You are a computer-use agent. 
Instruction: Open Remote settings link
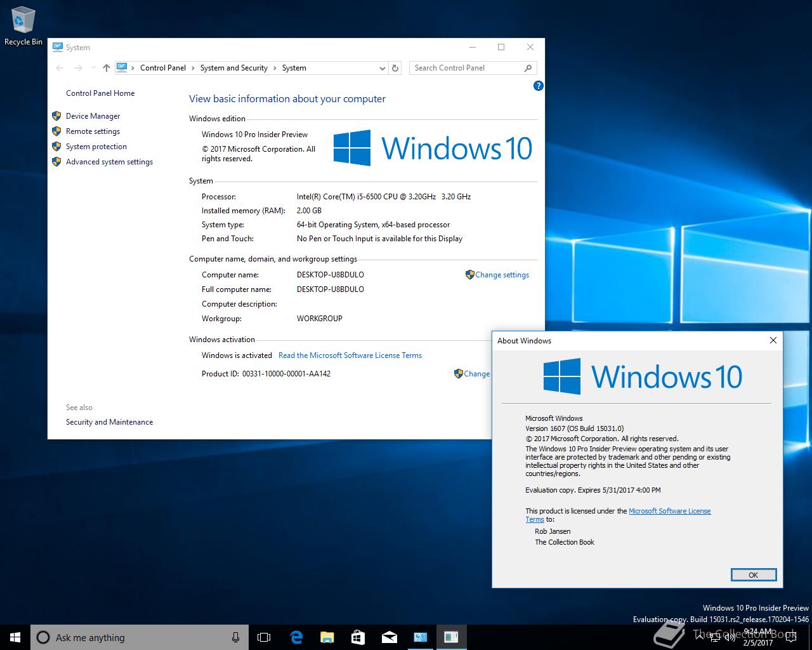pyautogui.click(x=93, y=131)
